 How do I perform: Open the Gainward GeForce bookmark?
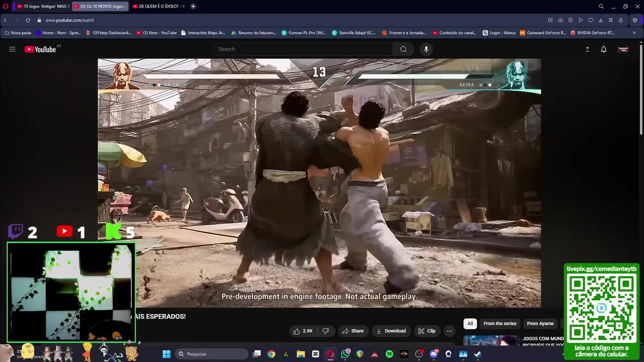(x=543, y=33)
